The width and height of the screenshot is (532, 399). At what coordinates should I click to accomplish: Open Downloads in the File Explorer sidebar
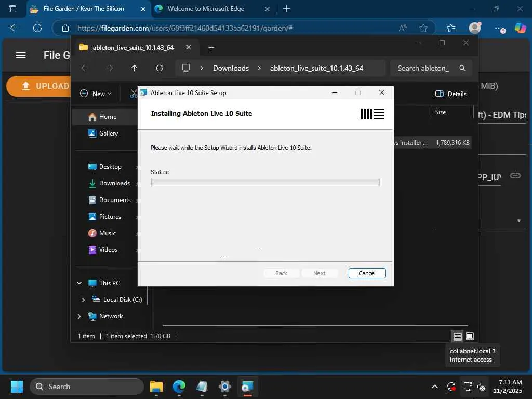pos(109,183)
